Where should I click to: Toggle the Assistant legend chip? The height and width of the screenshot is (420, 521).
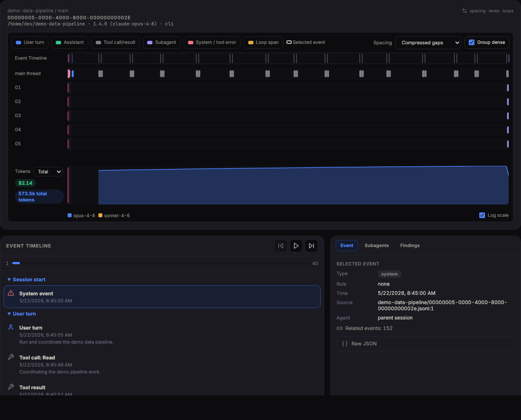tap(70, 43)
